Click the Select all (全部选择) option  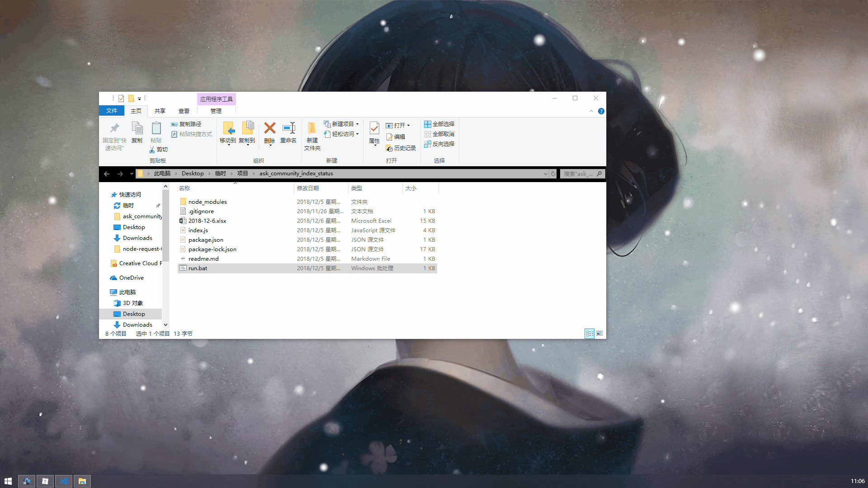tap(439, 124)
